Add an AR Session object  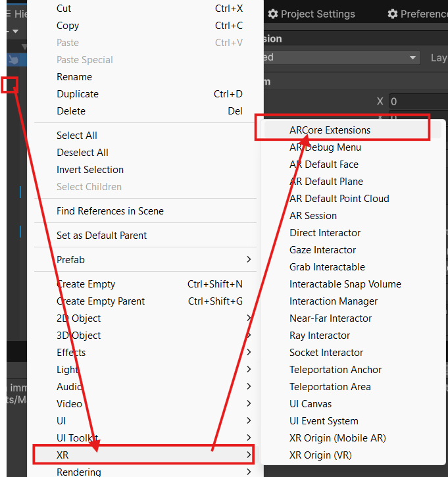pos(313,216)
